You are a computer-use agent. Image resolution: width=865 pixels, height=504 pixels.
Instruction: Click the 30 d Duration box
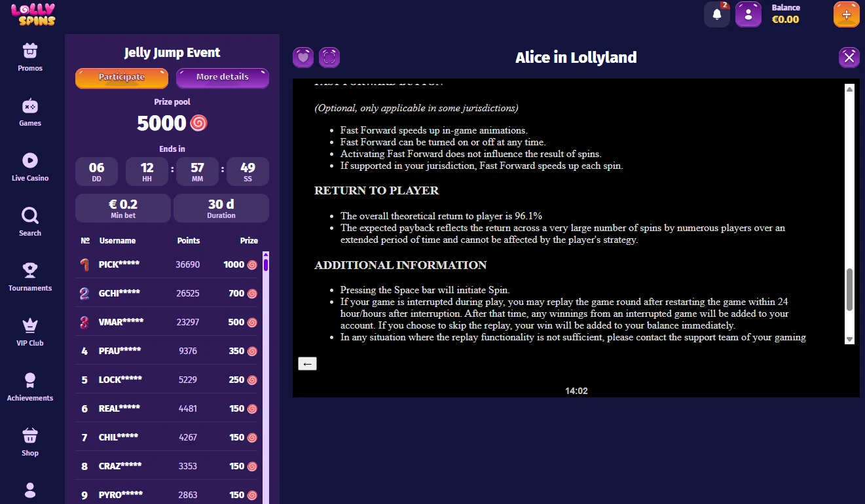pos(221,208)
